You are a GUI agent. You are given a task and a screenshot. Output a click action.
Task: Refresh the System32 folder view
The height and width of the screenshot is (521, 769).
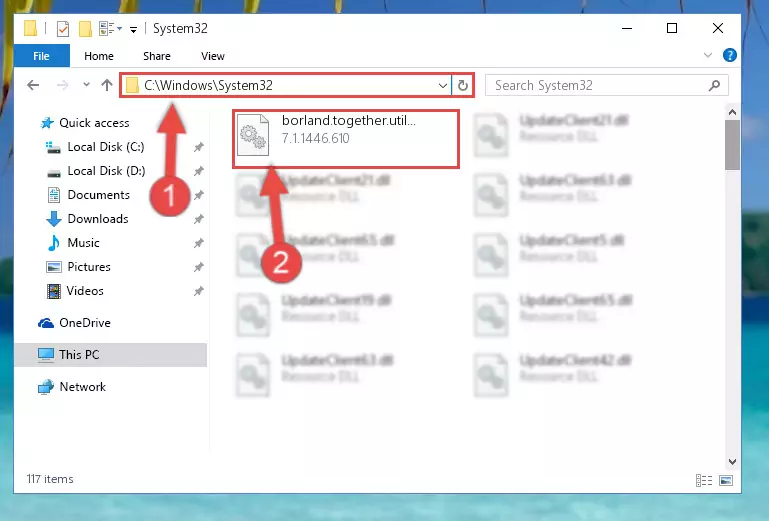[x=462, y=86]
